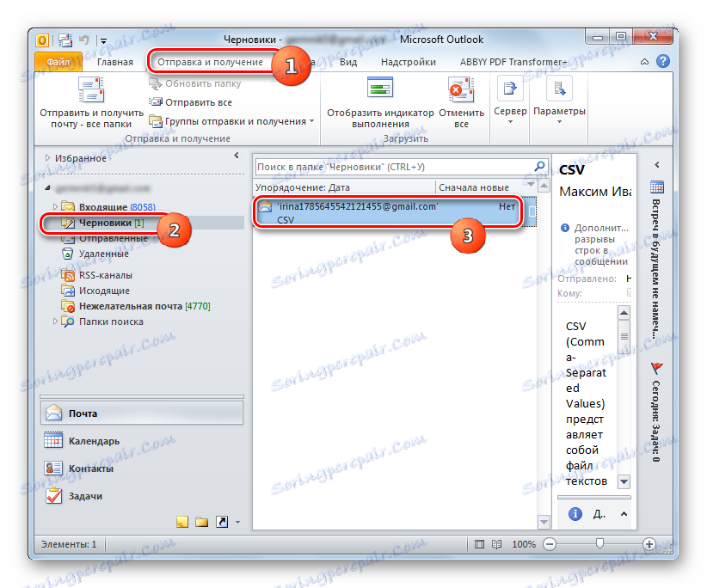Screen dimensions: 707x588
Task: Click the Folder List icon
Action: tap(201, 522)
